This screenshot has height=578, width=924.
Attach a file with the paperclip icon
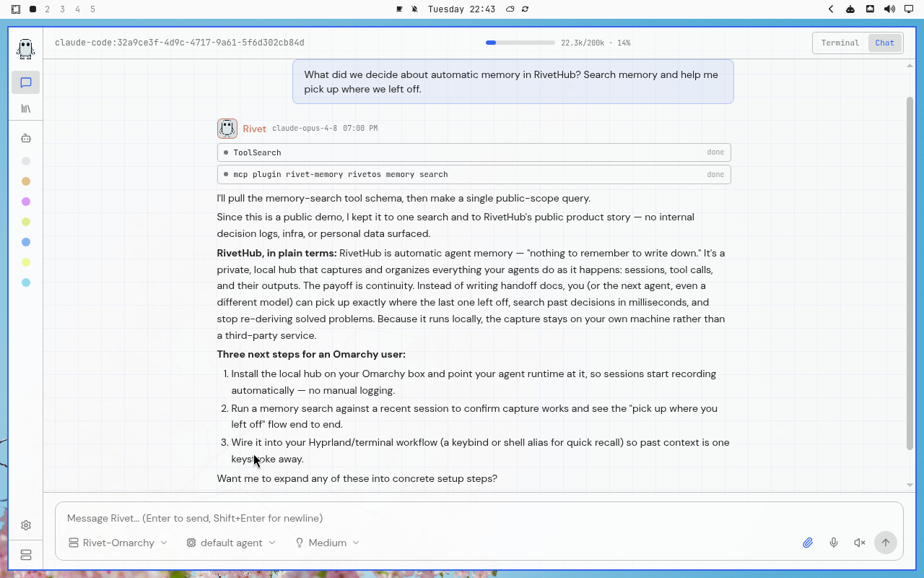[x=808, y=543]
